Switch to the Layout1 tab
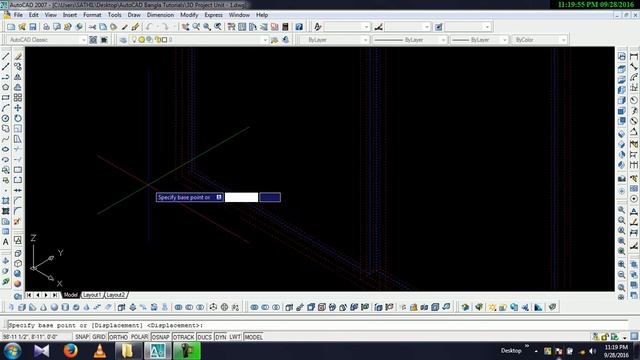The image size is (640, 360). pos(92,295)
